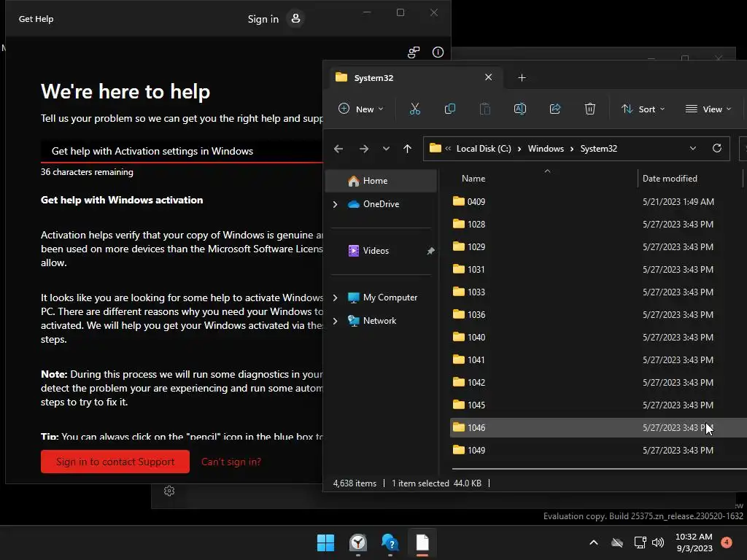747x560 pixels.
Task: Open the Windows Start button
Action: coord(326,542)
